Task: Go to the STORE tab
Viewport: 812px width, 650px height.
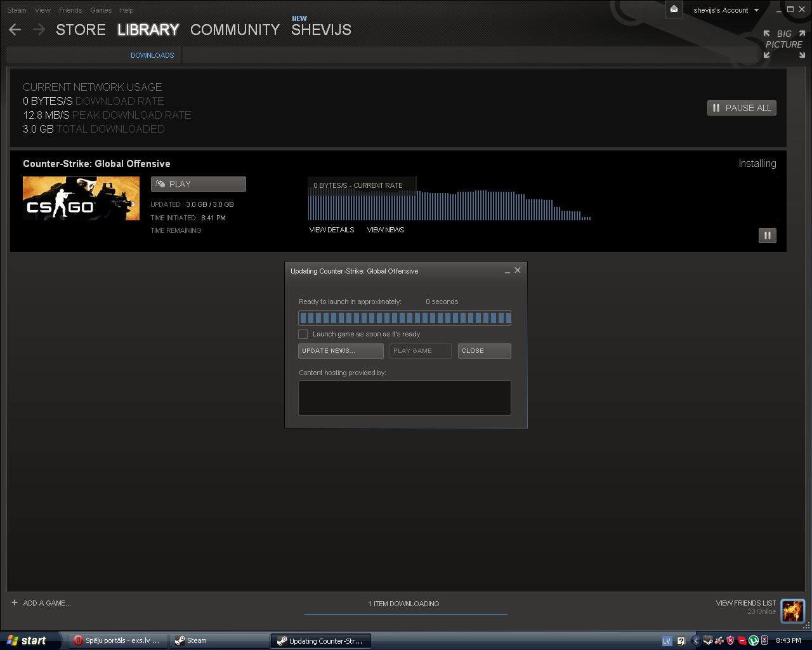Action: [81, 30]
